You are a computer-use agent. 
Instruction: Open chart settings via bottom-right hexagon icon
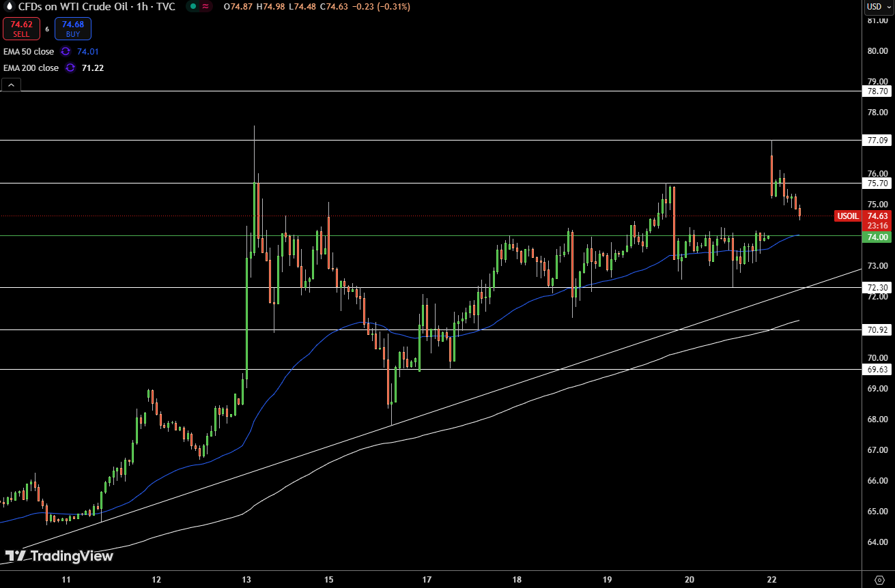[x=879, y=579]
